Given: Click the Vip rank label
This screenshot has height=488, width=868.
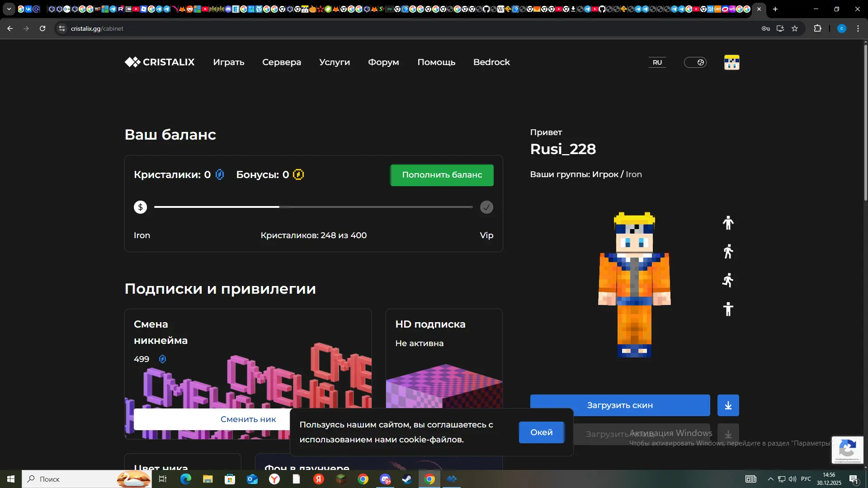Looking at the screenshot, I should pos(486,235).
